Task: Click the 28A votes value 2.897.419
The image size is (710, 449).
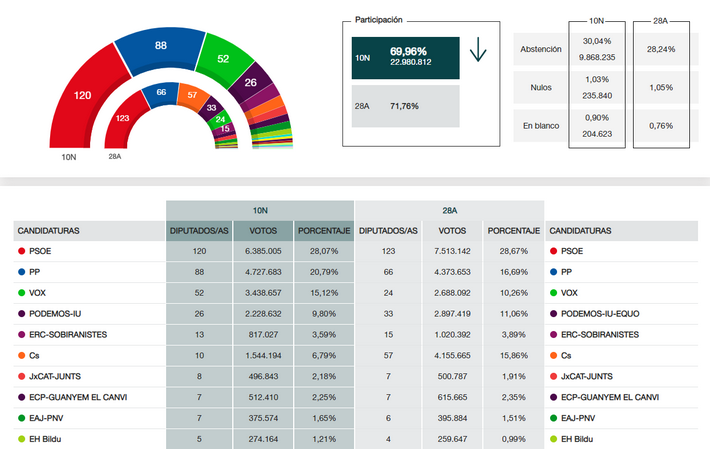Action: 452,314
